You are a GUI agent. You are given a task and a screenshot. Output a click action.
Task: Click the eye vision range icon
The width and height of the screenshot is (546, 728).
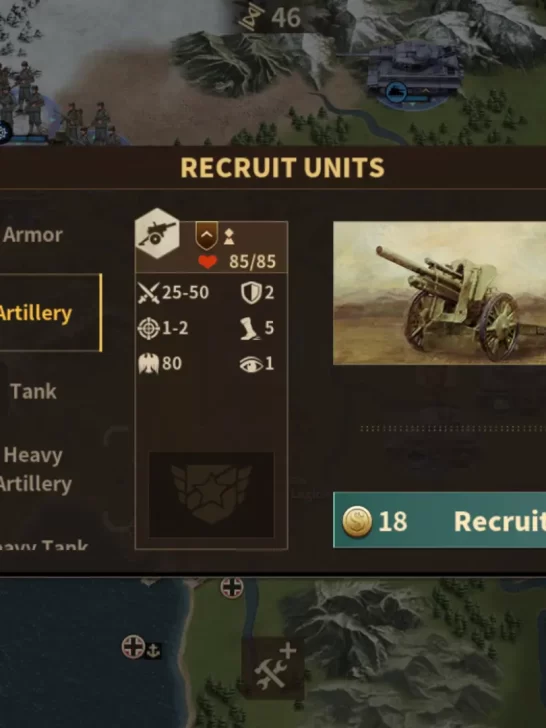(251, 364)
